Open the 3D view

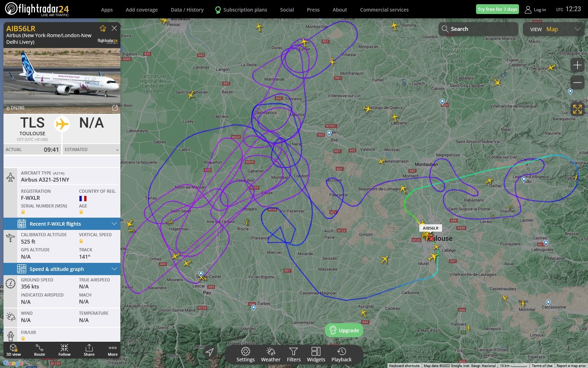(13, 350)
